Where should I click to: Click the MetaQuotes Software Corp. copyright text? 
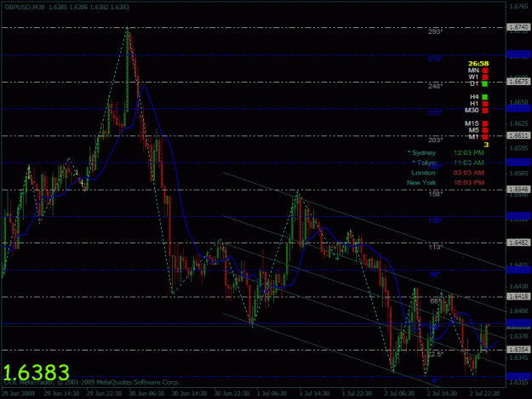tap(90, 382)
